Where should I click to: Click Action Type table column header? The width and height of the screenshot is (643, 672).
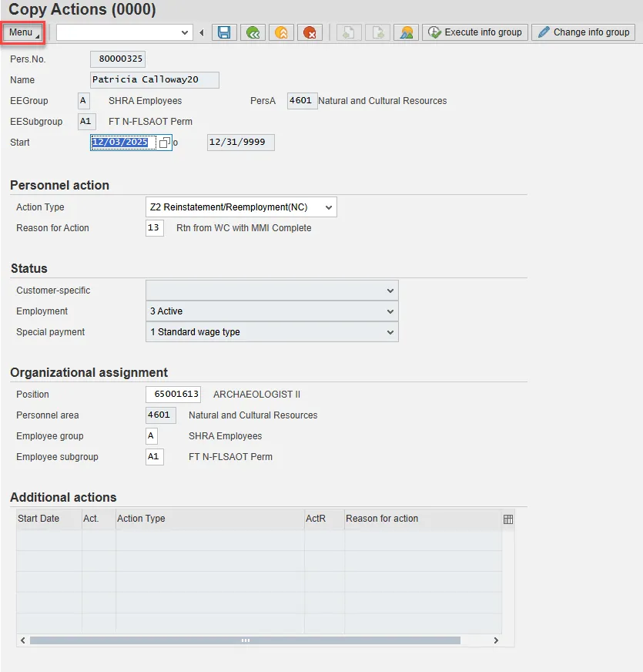pos(210,519)
